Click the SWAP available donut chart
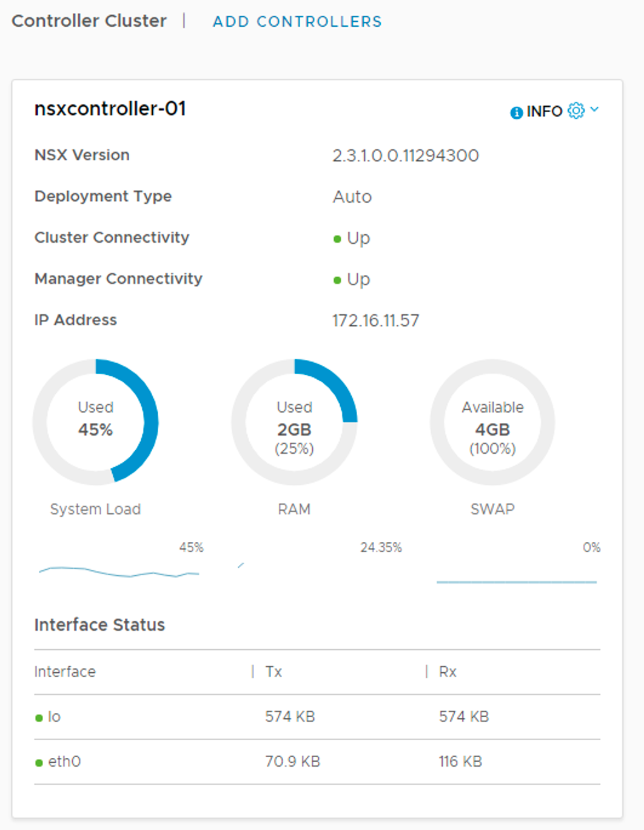This screenshot has height=830, width=644. tap(492, 422)
